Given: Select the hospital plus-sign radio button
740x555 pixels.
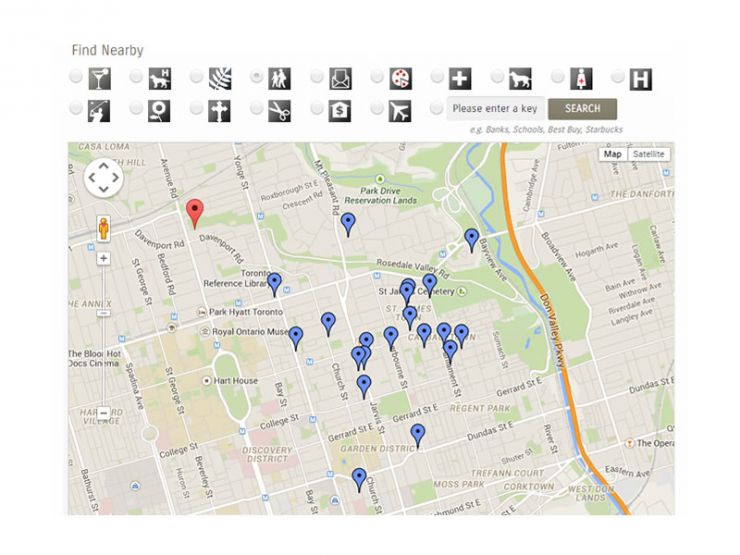Looking at the screenshot, I should pyautogui.click(x=438, y=77).
